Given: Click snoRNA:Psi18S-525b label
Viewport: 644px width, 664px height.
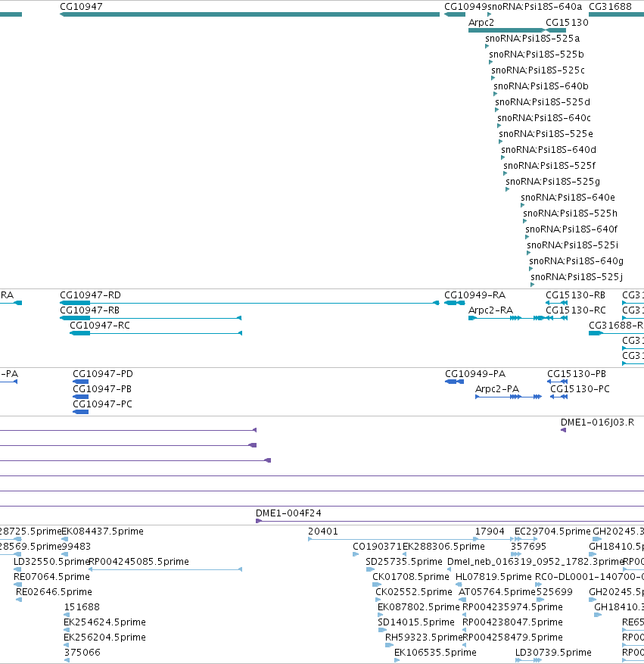Looking at the screenshot, I should coord(537,55).
